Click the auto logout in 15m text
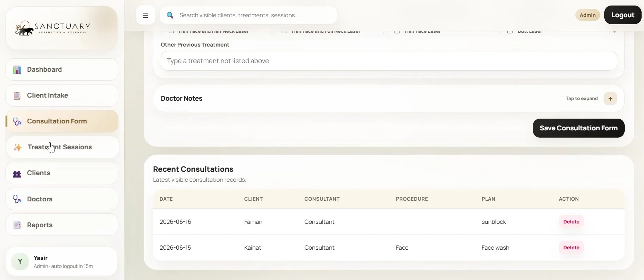Screen dimensions: 644x280 [x=72, y=266]
